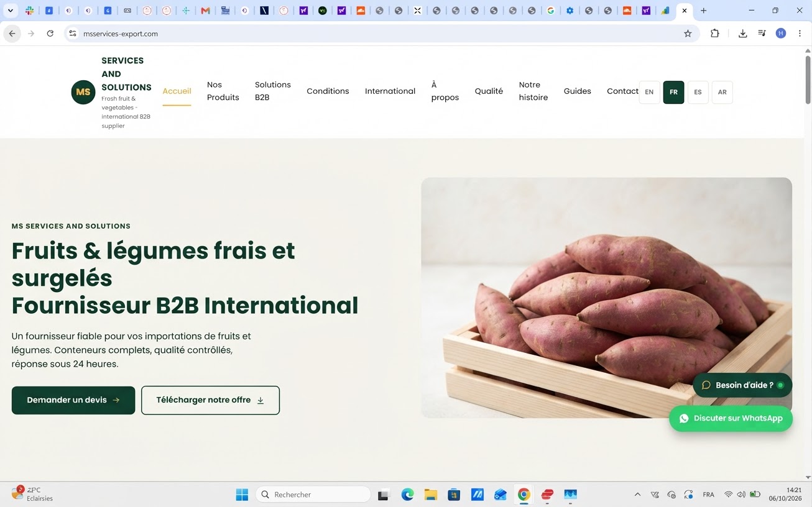The image size is (812, 507).
Task: Open the International menu link
Action: click(390, 91)
